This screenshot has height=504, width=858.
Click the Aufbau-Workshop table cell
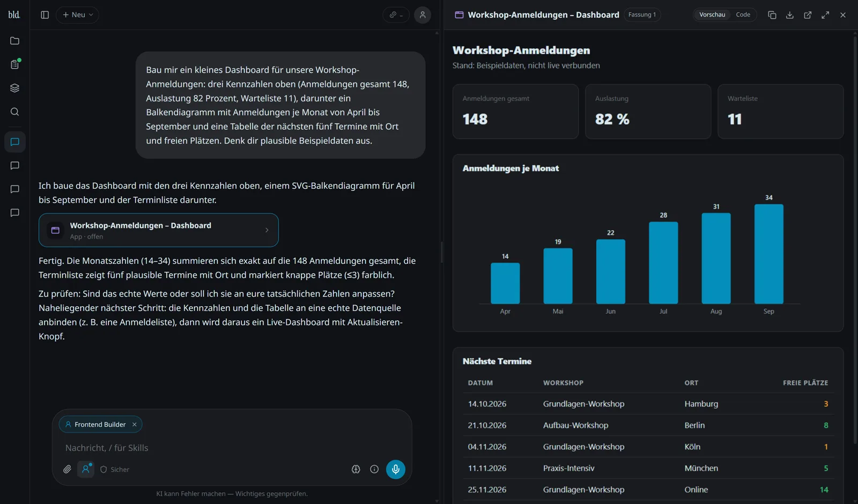pos(575,426)
